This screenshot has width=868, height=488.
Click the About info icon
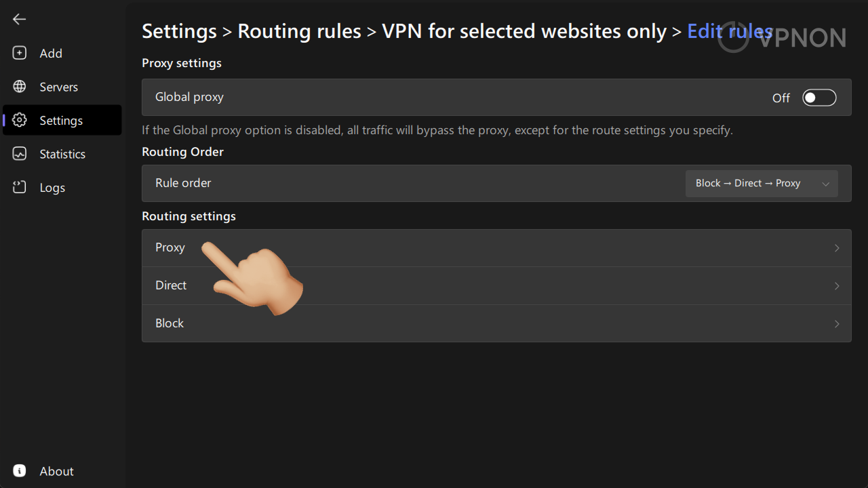(x=18, y=470)
